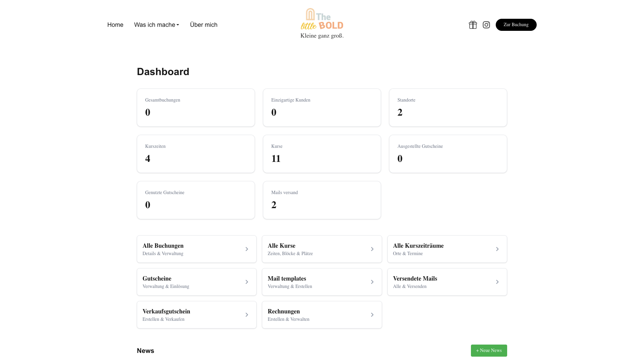Click chevron arrow on Gutscheine card
Screen dimensions: 644x362
[x=247, y=282]
